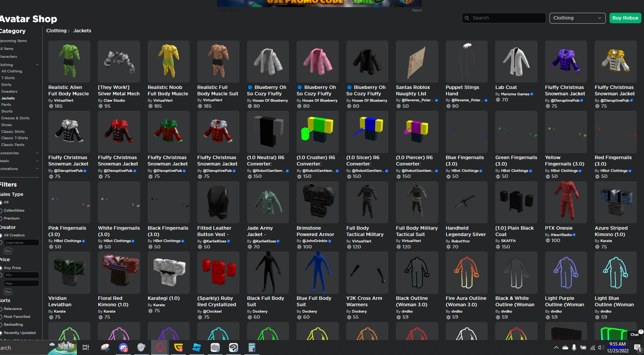Image resolution: width=644 pixels, height=355 pixels.
Task: Click the search magnifier icon
Action: [467, 18]
